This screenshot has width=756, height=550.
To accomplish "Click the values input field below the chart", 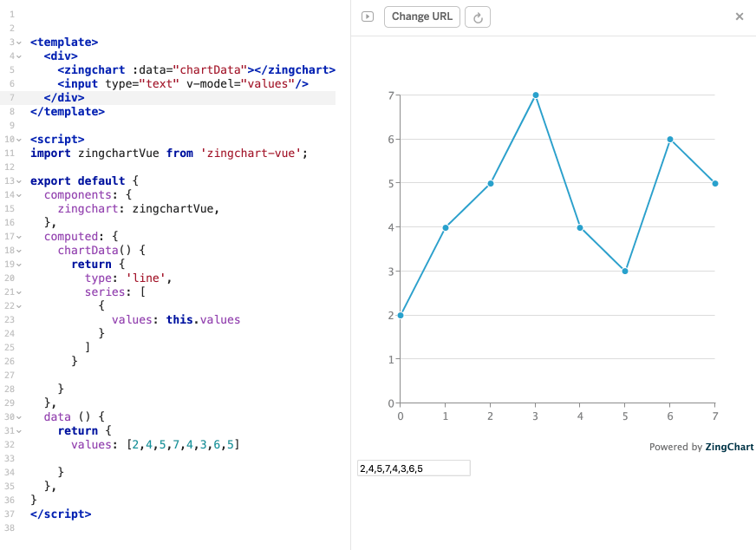I will point(414,468).
